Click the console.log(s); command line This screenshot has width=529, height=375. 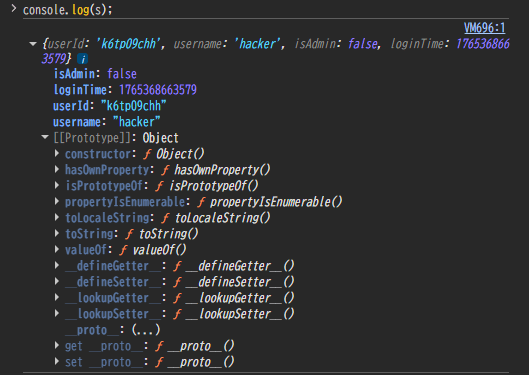click(67, 10)
